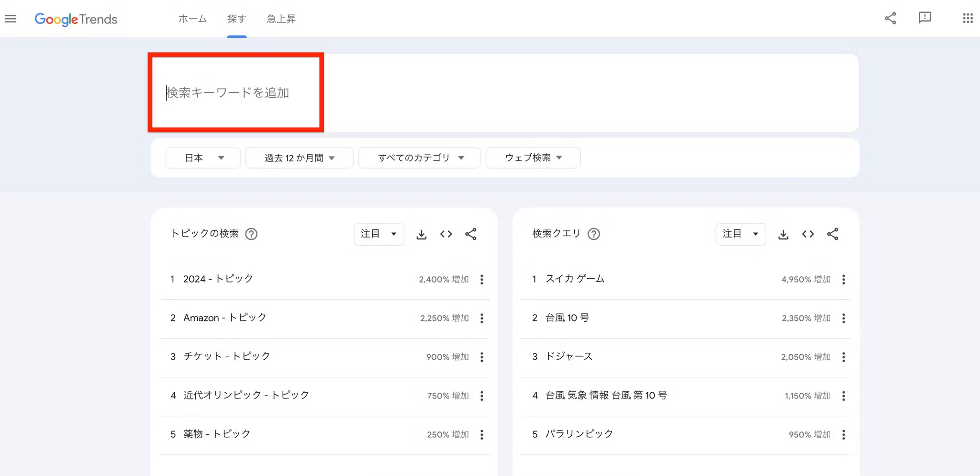Viewport: 980px width, 476px height.
Task: Click the 900% 増加 value
Action: (x=447, y=357)
